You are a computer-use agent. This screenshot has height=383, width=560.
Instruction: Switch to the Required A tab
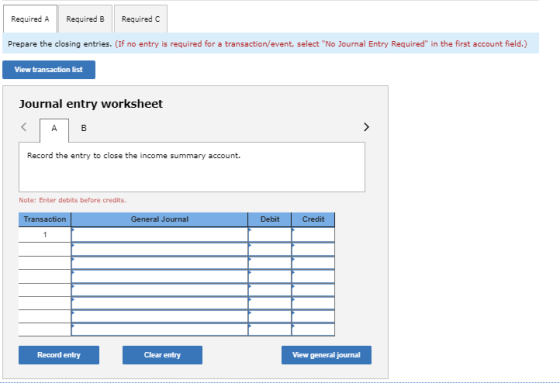(30, 19)
